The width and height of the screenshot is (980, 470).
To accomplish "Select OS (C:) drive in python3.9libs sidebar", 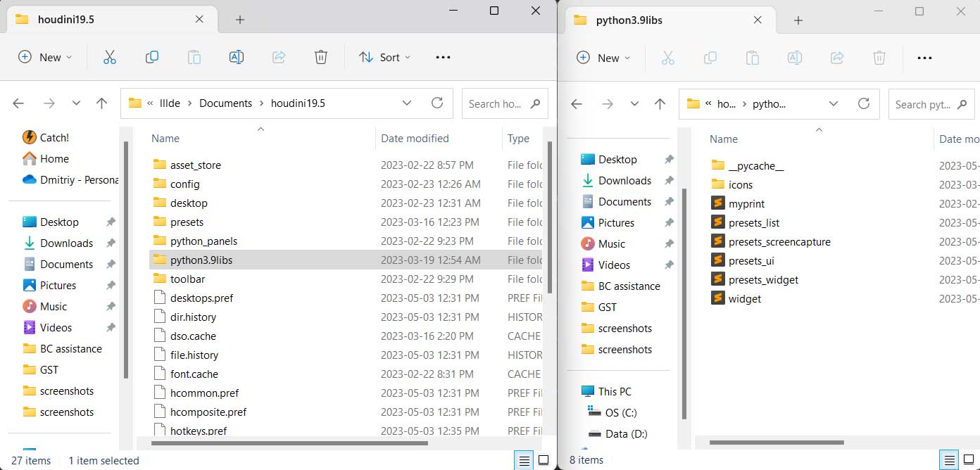I will 613,412.
